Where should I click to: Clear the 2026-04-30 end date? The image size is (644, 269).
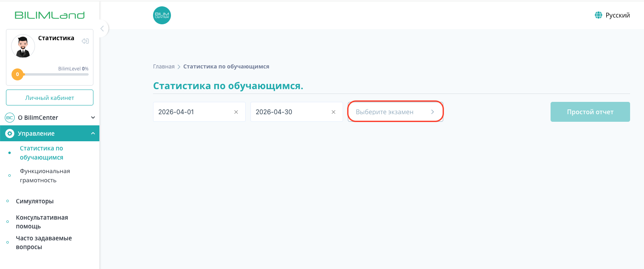pos(334,112)
